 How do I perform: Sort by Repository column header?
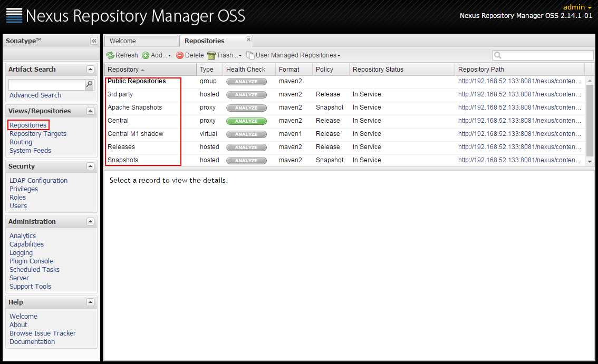pos(150,70)
